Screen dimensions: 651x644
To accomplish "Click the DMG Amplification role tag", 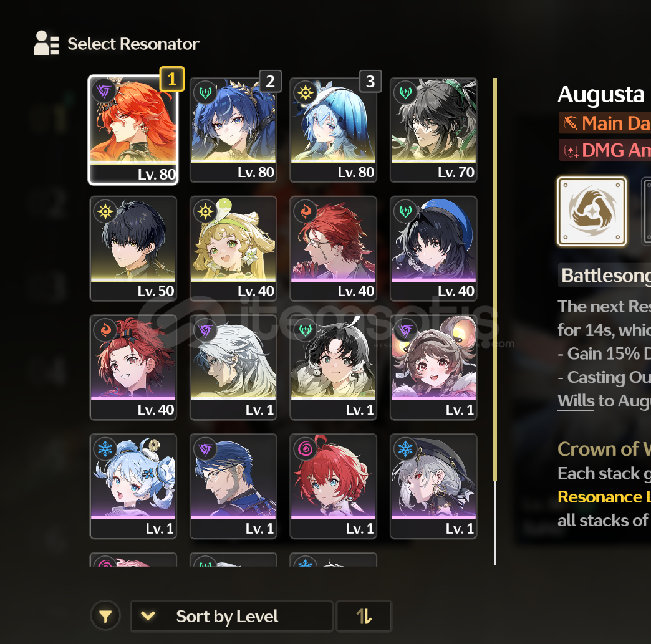I will [x=605, y=150].
